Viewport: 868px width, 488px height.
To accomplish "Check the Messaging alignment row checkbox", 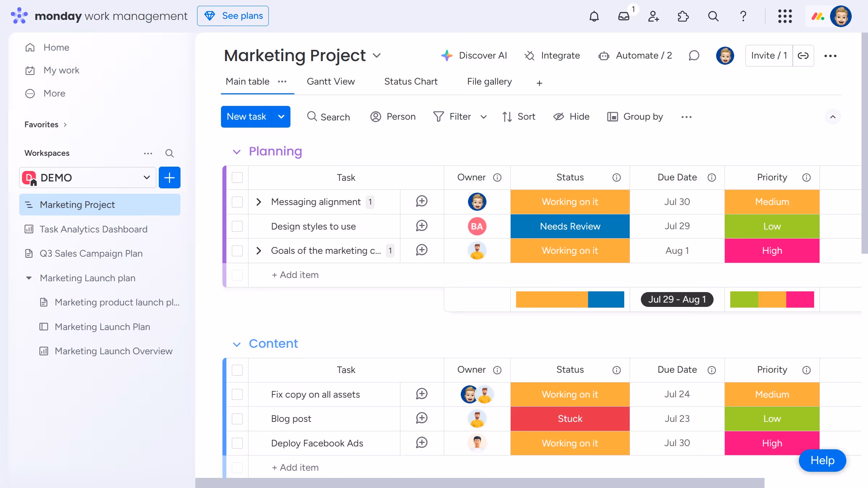I will (237, 202).
